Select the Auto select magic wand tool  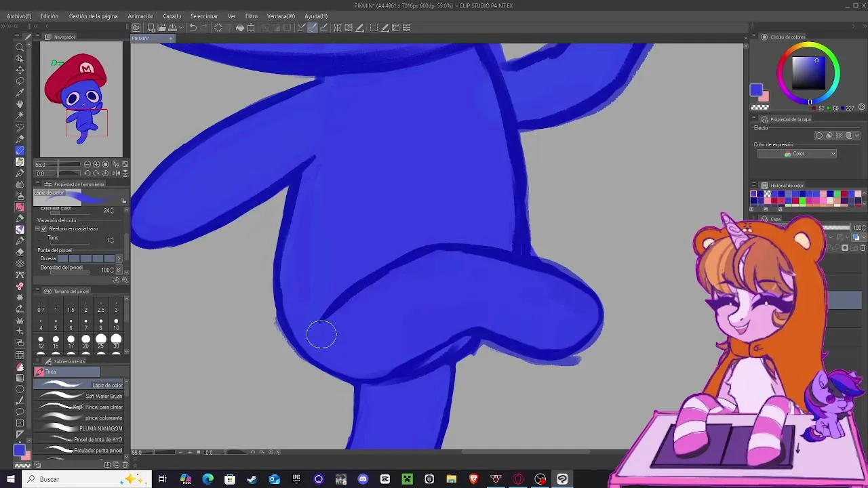20,116
